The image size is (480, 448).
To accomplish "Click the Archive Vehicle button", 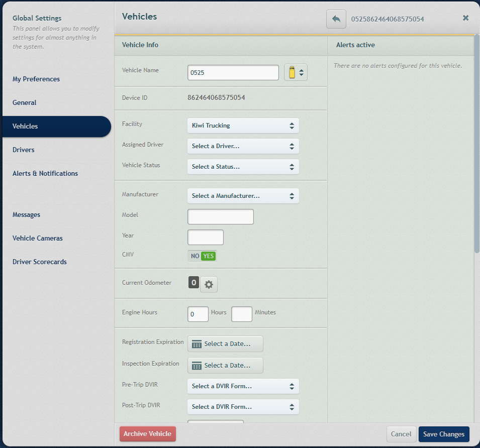I will pos(148,434).
